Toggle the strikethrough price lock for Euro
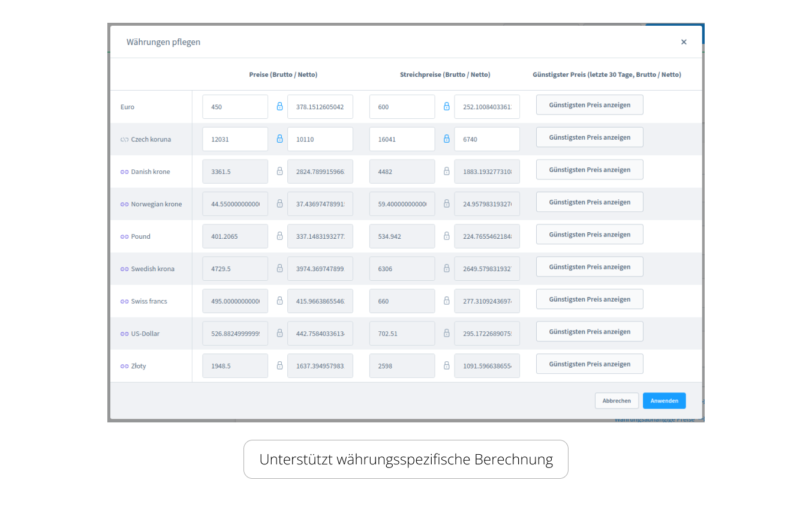 click(446, 106)
